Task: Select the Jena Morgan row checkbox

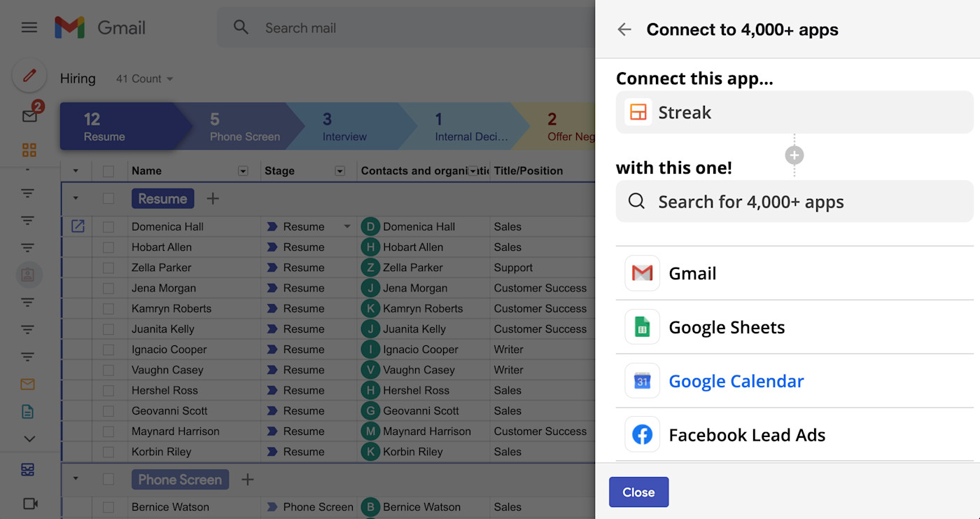Action: (x=108, y=288)
